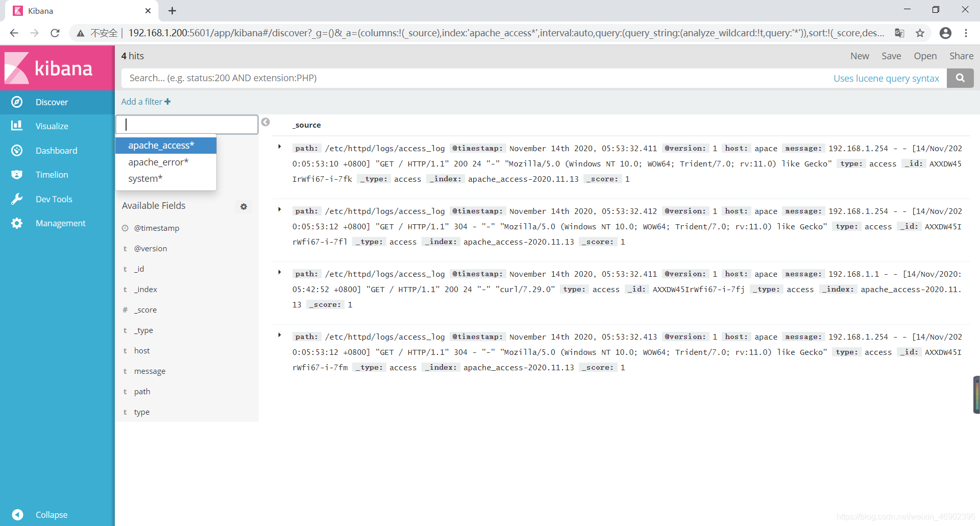Click the not-secure warning icon
Screen dimensions: 980x526
coord(80,33)
